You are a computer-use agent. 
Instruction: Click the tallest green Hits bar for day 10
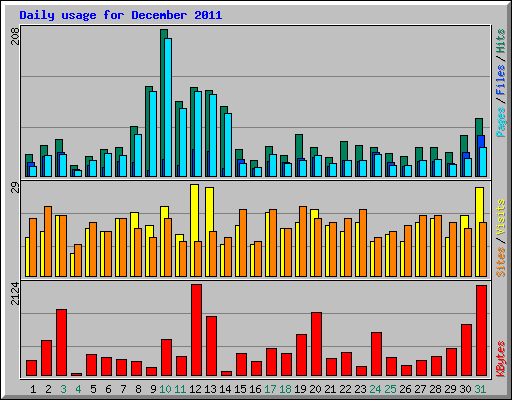[162, 103]
